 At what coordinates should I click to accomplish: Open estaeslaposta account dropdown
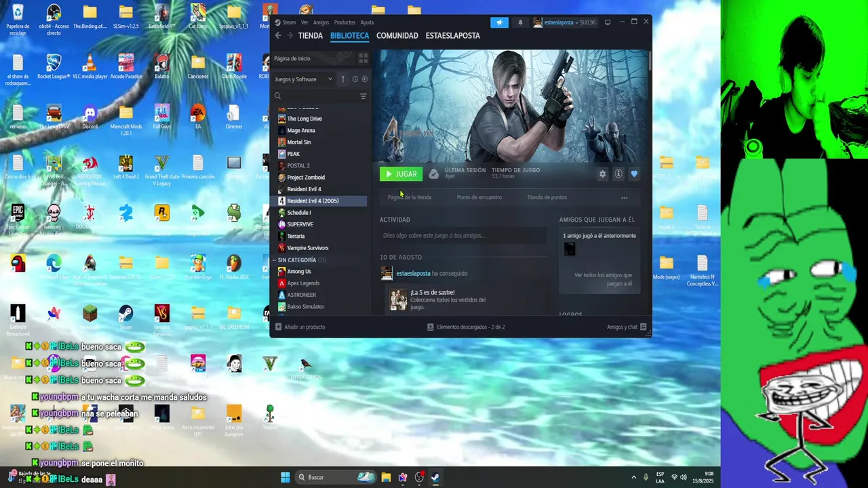564,22
